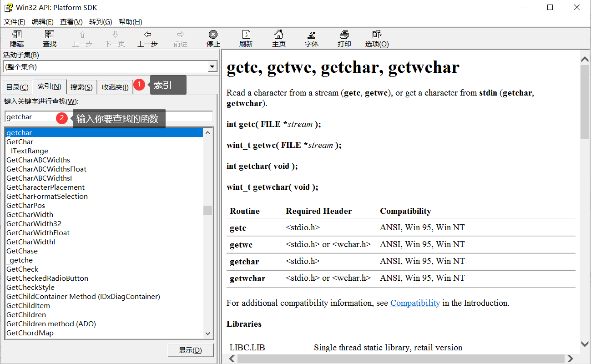Click the Next page (下一页) down-arrow icon
This screenshot has width=591, height=364.
click(x=115, y=35)
